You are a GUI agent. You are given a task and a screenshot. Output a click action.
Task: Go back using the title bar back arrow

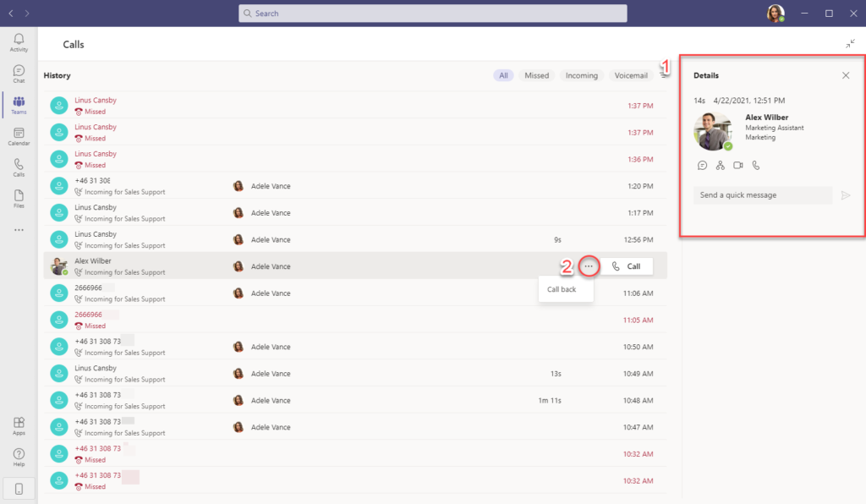coord(11,14)
